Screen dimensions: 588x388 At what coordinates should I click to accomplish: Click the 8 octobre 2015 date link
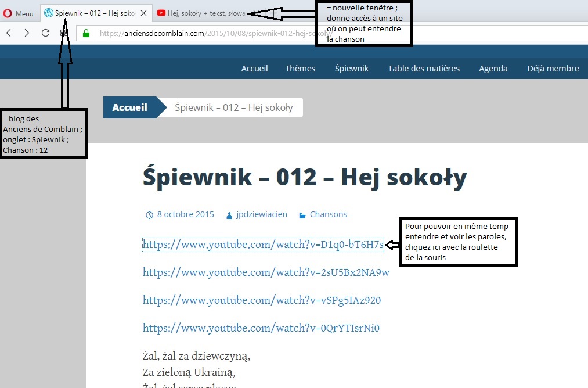pos(185,214)
